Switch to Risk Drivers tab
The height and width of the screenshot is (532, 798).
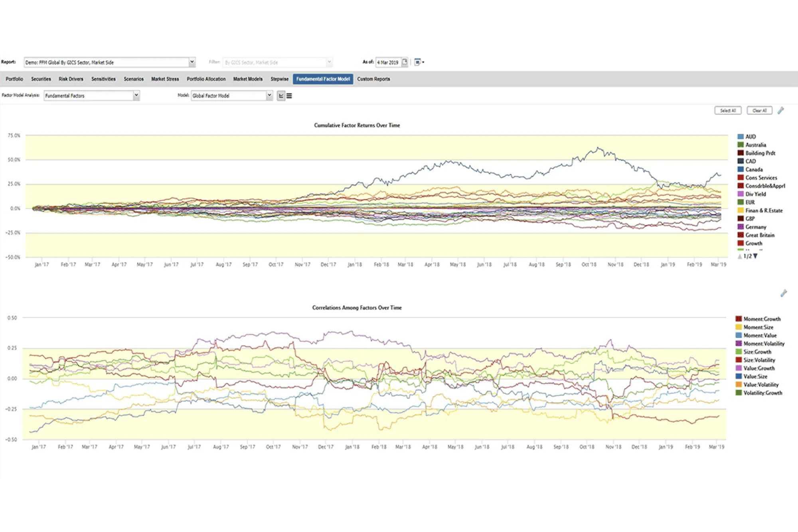[x=71, y=79]
